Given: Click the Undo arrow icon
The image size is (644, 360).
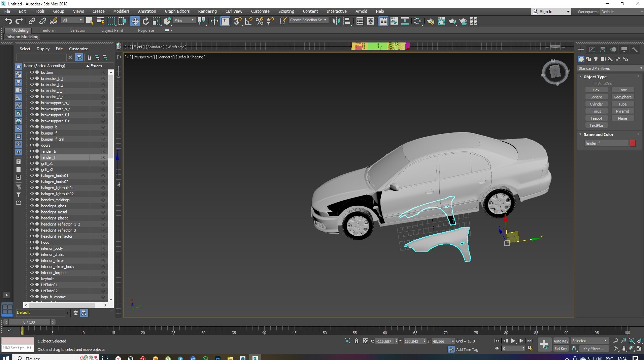Looking at the screenshot, I should click(8, 21).
